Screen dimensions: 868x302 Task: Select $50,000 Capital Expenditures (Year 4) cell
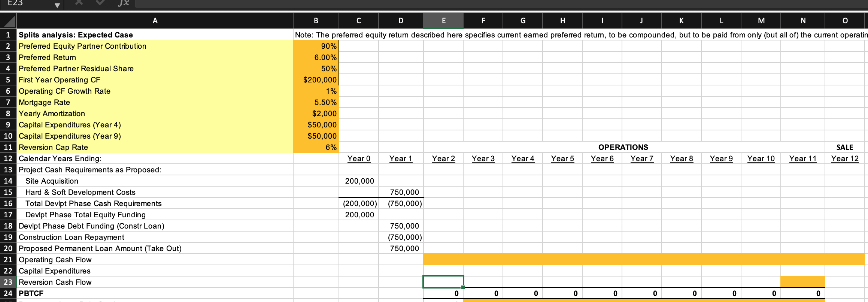pos(316,125)
